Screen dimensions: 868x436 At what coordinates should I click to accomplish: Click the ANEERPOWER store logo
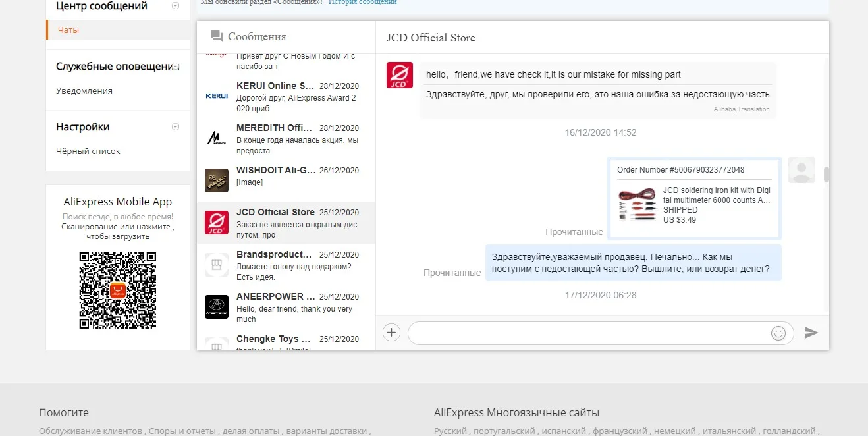(217, 307)
